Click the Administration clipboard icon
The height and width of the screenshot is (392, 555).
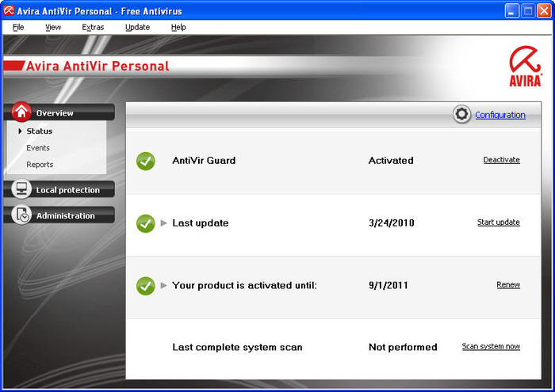pyautogui.click(x=21, y=215)
